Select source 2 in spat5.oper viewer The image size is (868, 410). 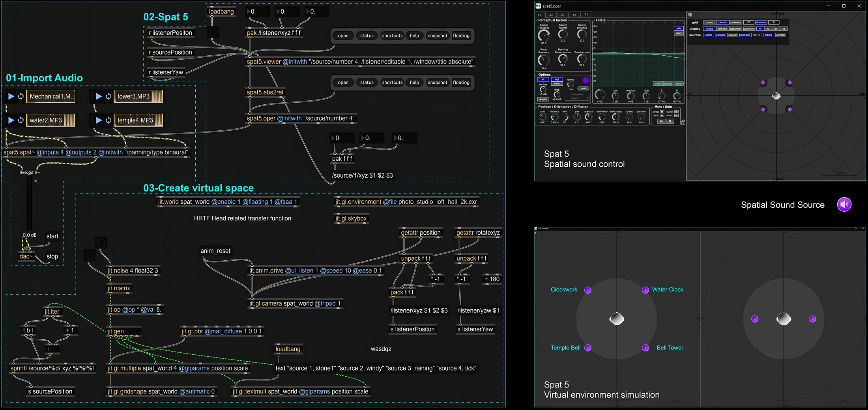click(x=789, y=83)
